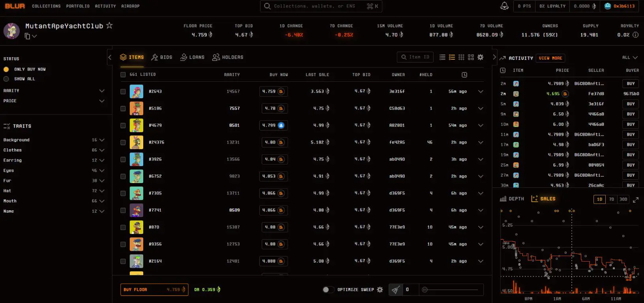The image size is (644, 303).
Task: Expand row details for item #870
Action: pos(481,227)
